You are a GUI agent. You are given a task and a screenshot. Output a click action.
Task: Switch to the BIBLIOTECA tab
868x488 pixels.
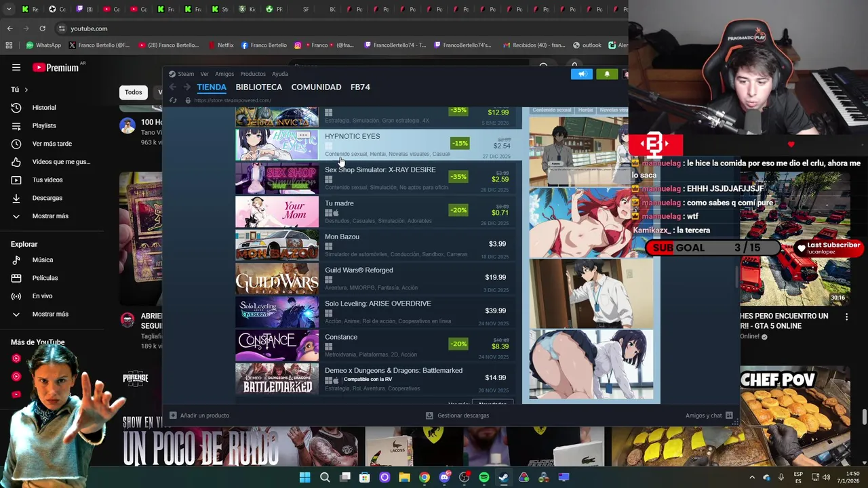click(x=259, y=87)
